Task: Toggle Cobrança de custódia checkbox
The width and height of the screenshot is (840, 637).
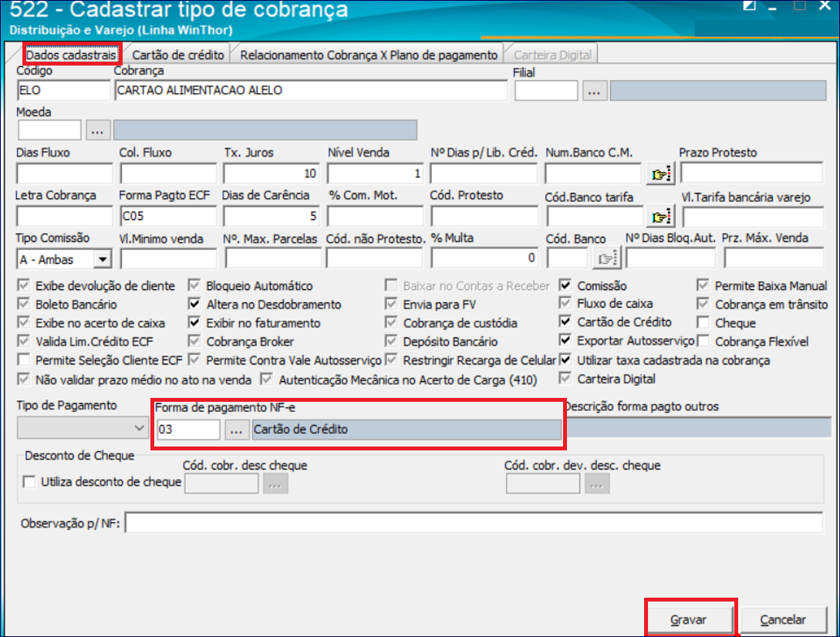Action: coord(392,322)
